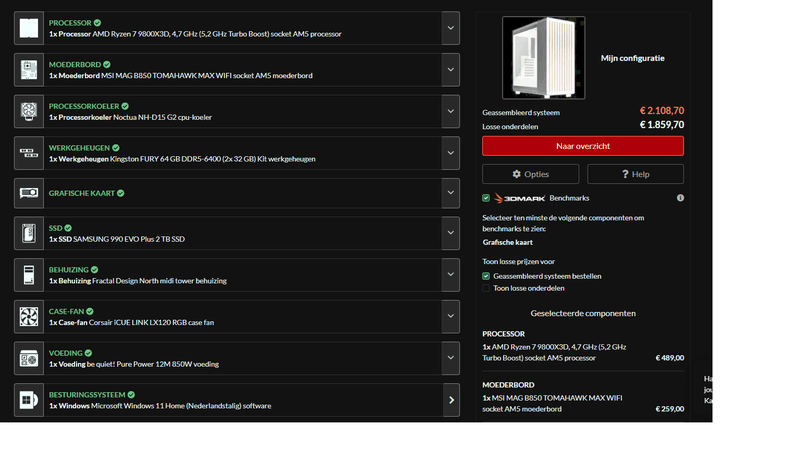Open Besturingssysteem row right arrow
800x450 pixels.
click(451, 400)
